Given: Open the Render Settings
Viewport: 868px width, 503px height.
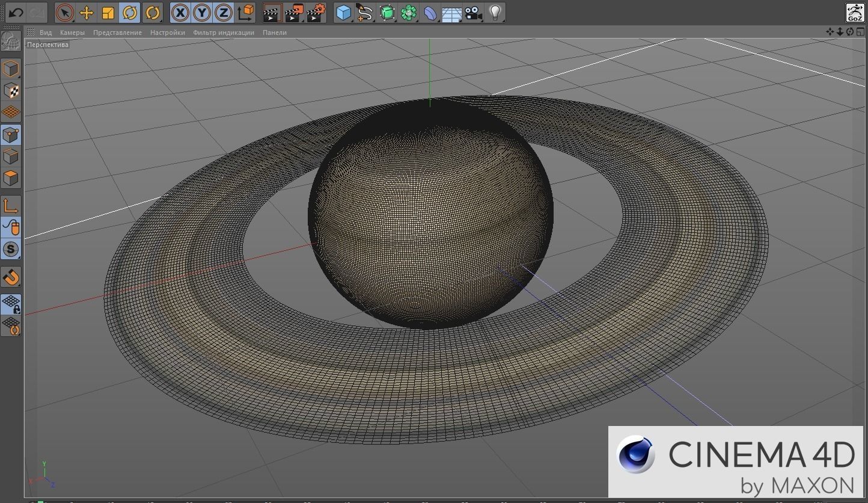Looking at the screenshot, I should (x=316, y=12).
